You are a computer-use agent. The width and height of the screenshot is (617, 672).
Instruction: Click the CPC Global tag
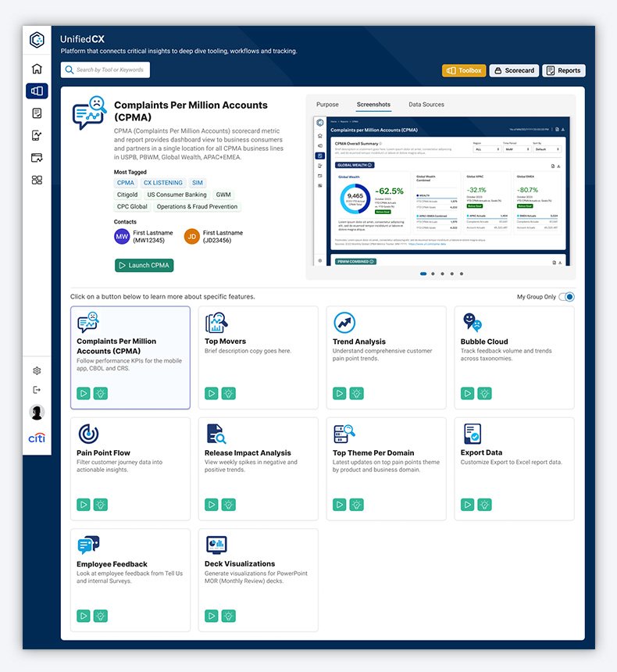132,206
